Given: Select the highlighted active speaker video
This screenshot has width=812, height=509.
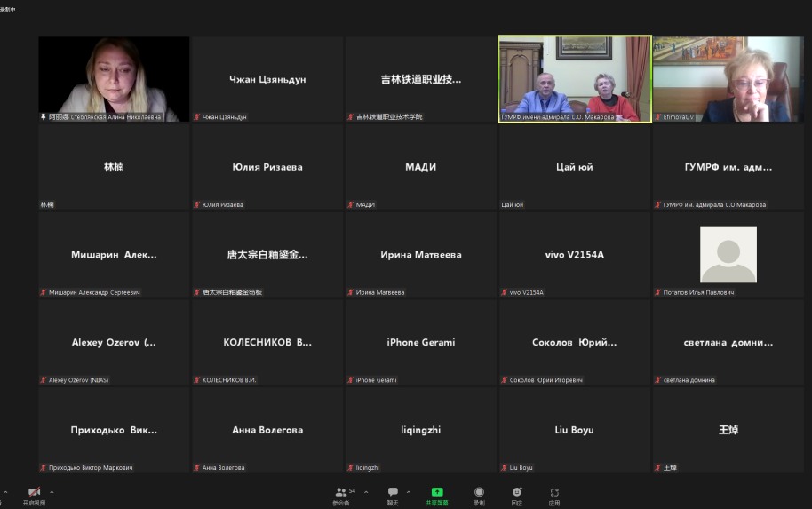Looking at the screenshot, I should coord(574,78).
